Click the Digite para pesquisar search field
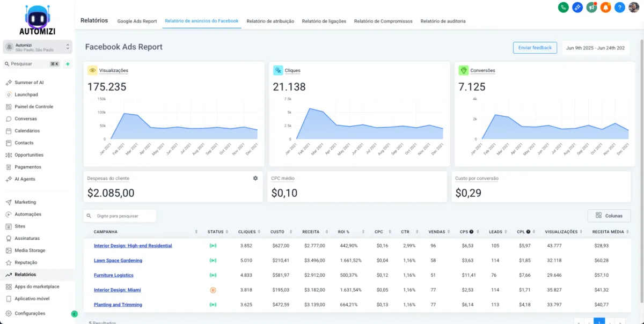The width and height of the screenshot is (644, 324). tap(120, 216)
